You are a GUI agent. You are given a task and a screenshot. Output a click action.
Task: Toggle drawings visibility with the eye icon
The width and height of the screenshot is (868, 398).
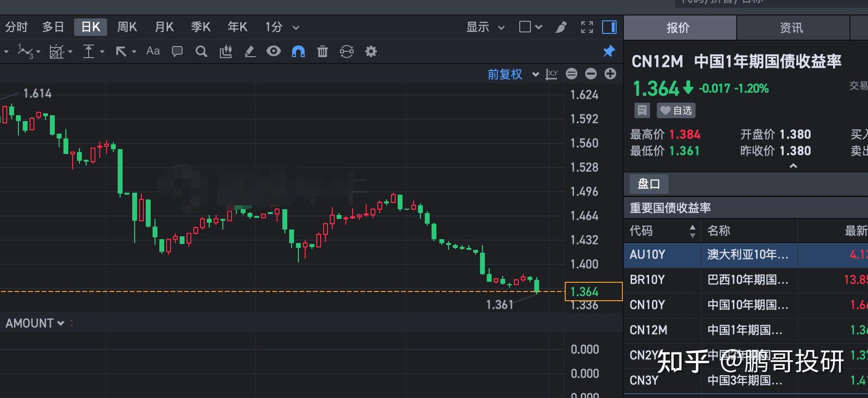274,51
